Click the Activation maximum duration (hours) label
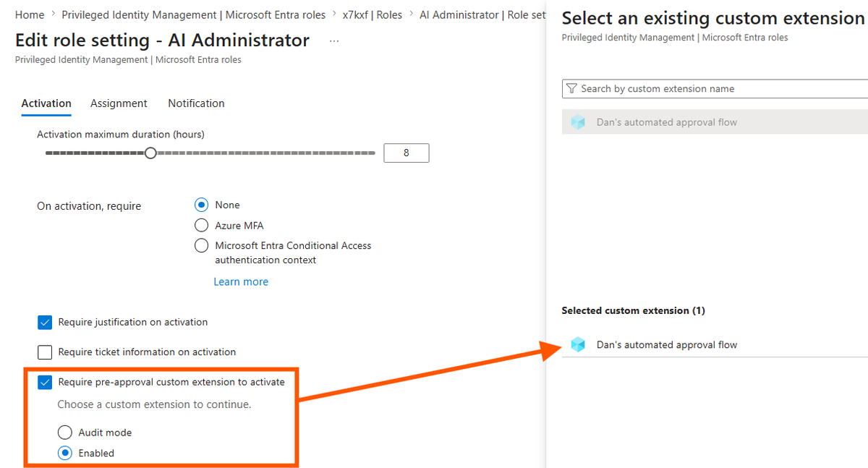The width and height of the screenshot is (868, 468). pos(121,134)
